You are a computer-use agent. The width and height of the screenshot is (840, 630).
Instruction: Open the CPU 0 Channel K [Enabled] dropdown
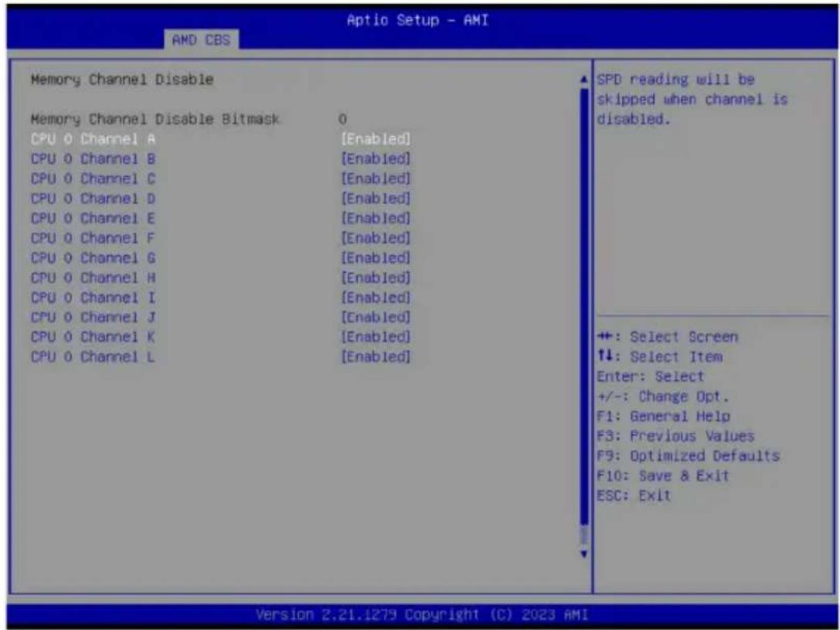[376, 337]
